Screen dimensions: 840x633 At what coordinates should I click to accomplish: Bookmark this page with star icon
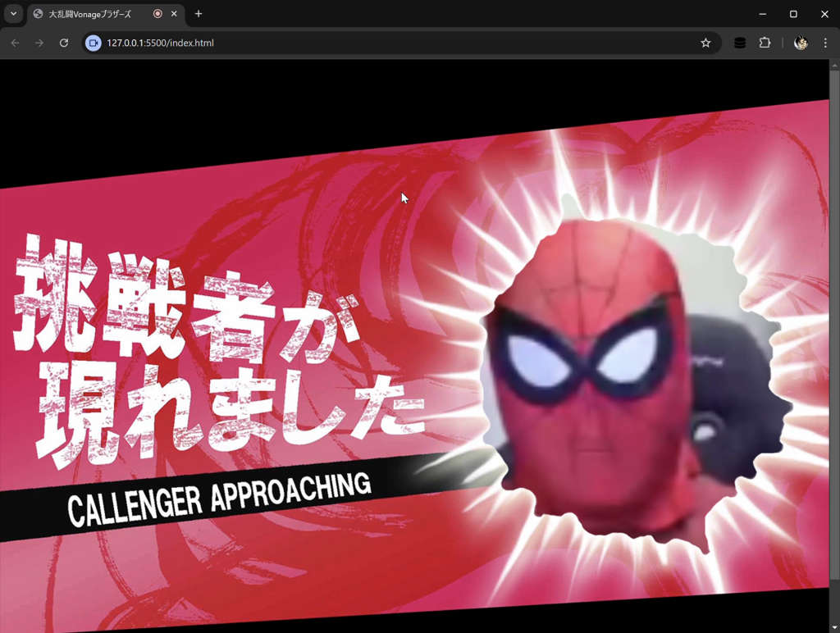(705, 43)
